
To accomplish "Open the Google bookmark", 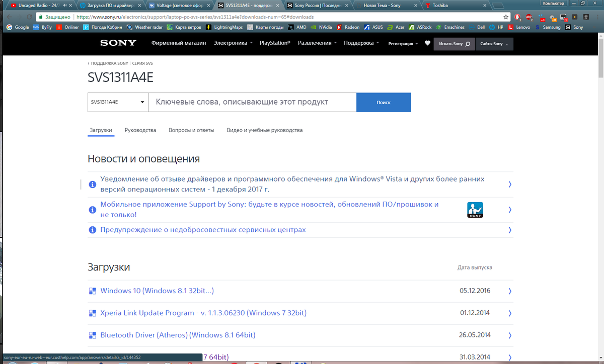I will point(18,27).
